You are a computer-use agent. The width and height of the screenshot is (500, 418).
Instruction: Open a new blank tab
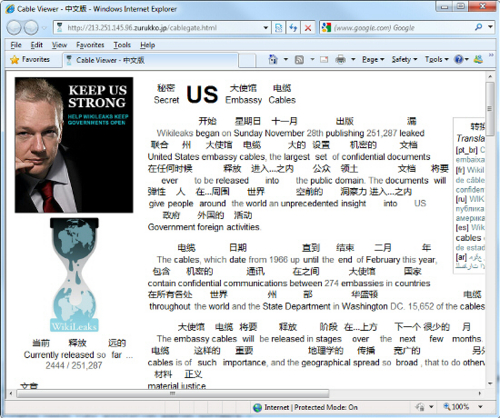pyautogui.click(x=247, y=60)
